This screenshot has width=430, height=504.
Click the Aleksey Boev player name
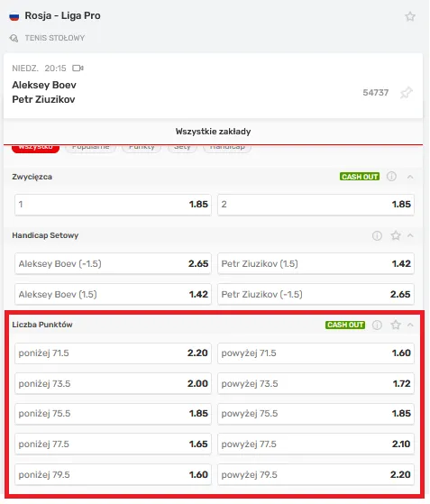[44, 85]
